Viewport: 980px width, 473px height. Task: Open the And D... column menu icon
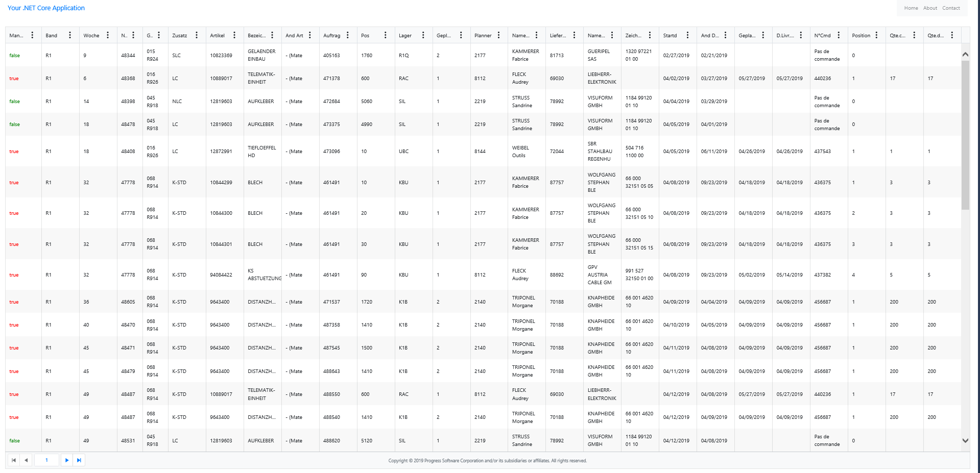tap(726, 35)
